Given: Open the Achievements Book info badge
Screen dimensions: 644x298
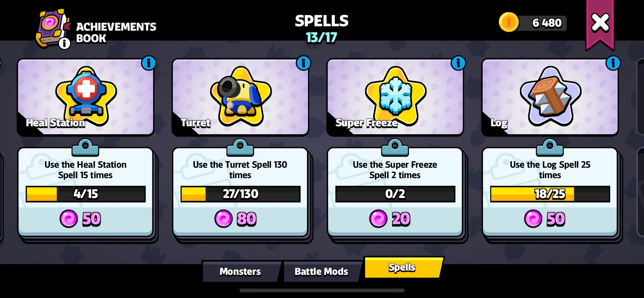Looking at the screenshot, I should tap(64, 43).
